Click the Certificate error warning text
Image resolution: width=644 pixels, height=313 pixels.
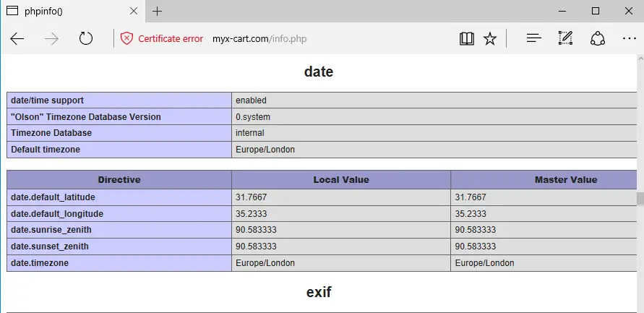171,39
